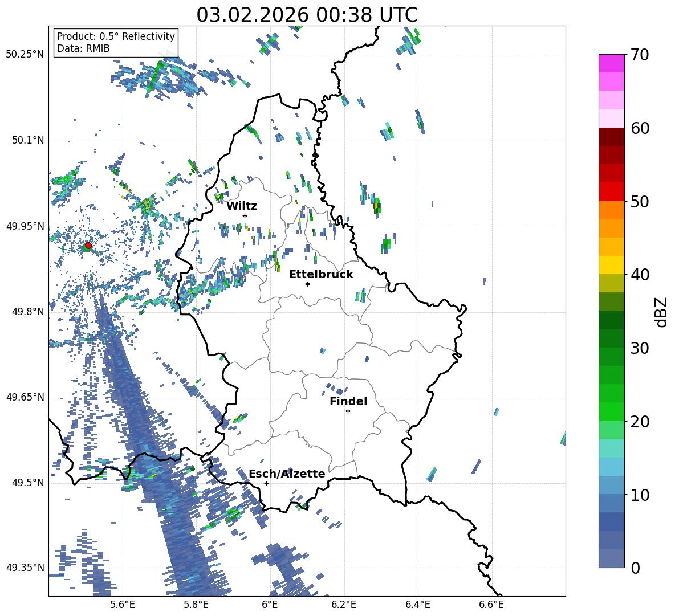Click the 49.65°N latitude label
This screenshot has width=675, height=616.
pyautogui.click(x=25, y=397)
